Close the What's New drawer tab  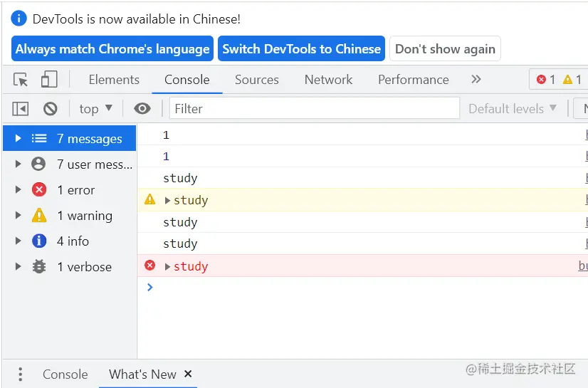pyautogui.click(x=188, y=374)
